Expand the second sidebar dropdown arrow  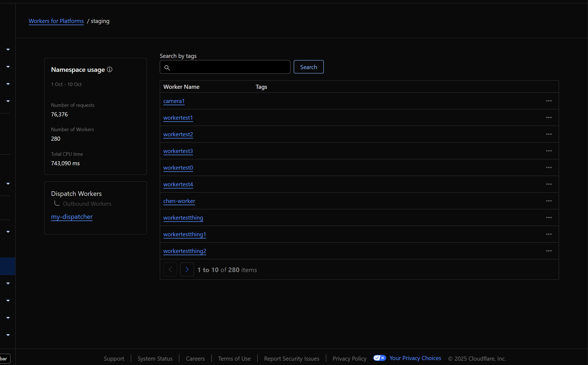coord(8,67)
